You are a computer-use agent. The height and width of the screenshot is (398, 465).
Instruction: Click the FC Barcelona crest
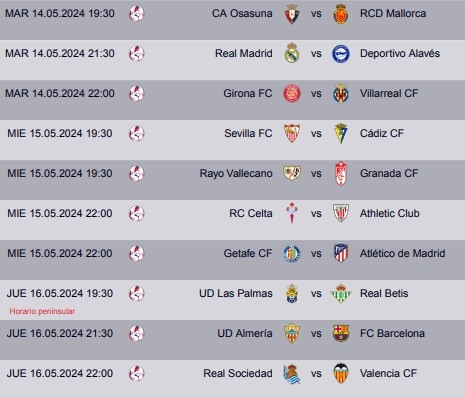click(341, 333)
